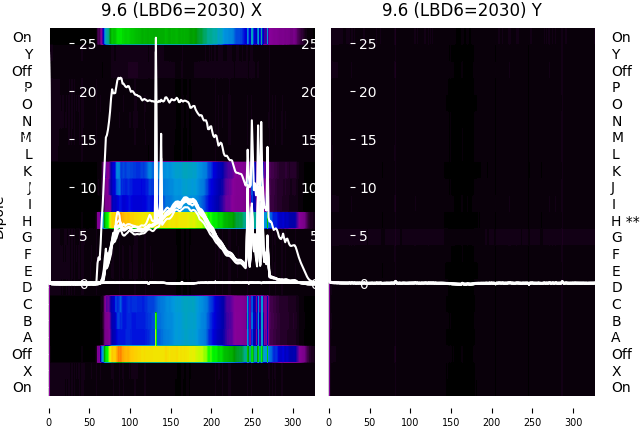Image resolution: width=640 pixels, height=440 pixels.
Task: Select row label 'E' right of the Y plot
Action: pos(616,271)
